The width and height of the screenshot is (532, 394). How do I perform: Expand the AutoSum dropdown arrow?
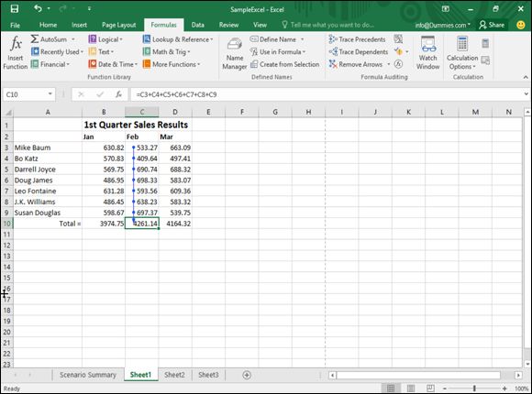coord(73,39)
